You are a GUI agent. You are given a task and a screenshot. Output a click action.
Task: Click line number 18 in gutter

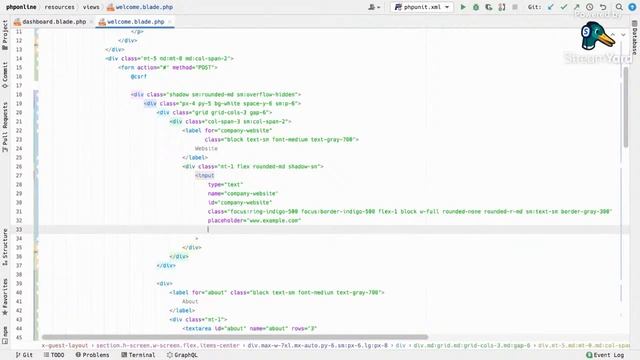(19, 94)
